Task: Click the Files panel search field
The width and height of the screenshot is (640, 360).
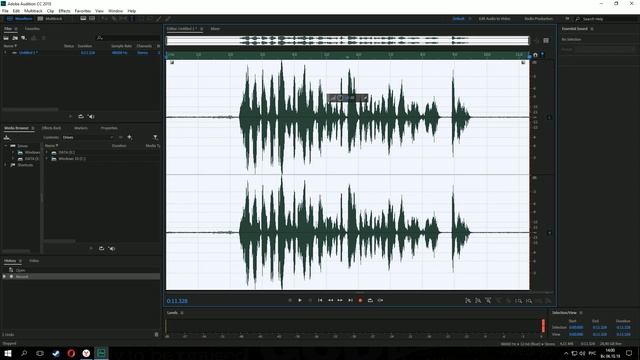Action: [x=128, y=38]
